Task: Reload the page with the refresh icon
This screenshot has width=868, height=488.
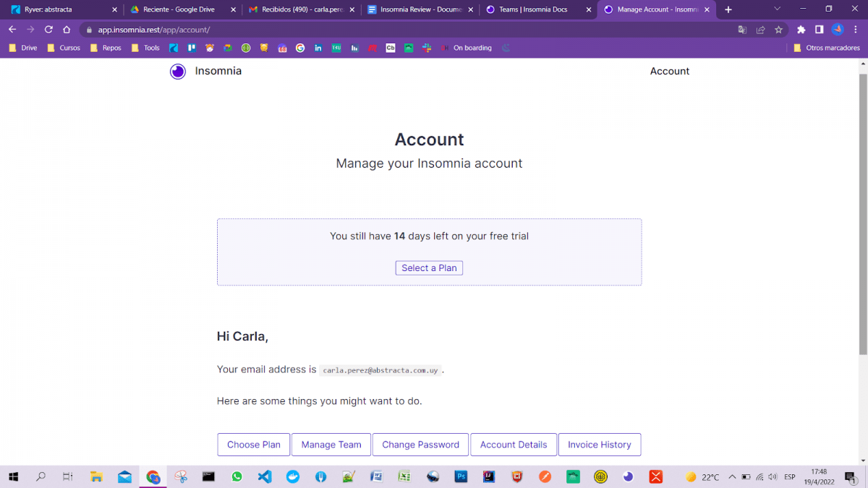Action: pos(48,30)
